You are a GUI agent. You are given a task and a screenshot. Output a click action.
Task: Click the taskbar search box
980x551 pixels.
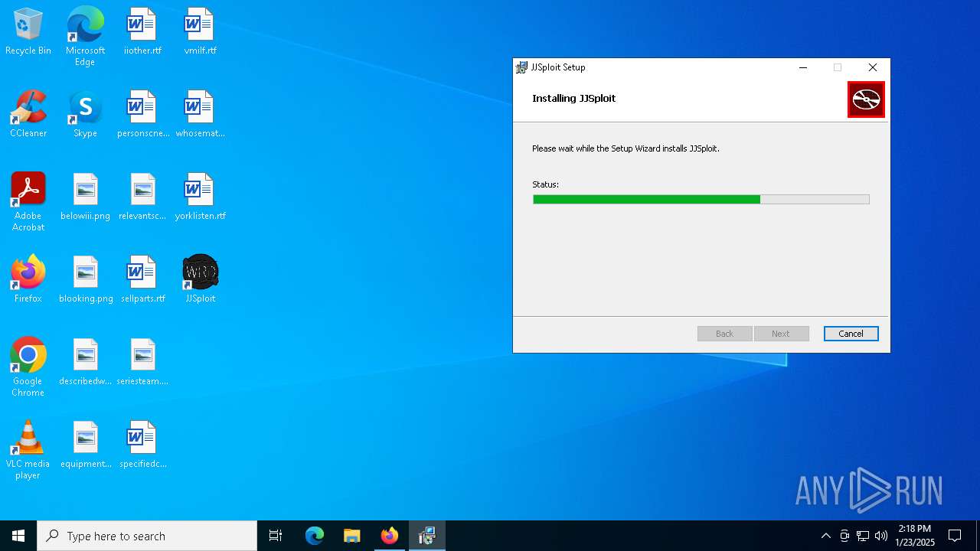click(147, 536)
